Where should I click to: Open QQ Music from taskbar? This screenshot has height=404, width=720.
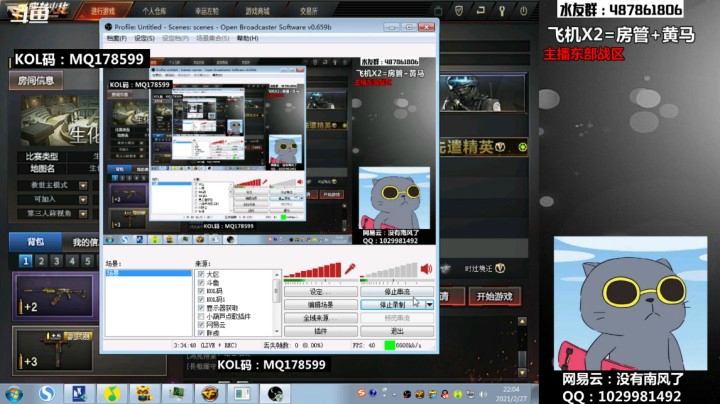point(112,393)
